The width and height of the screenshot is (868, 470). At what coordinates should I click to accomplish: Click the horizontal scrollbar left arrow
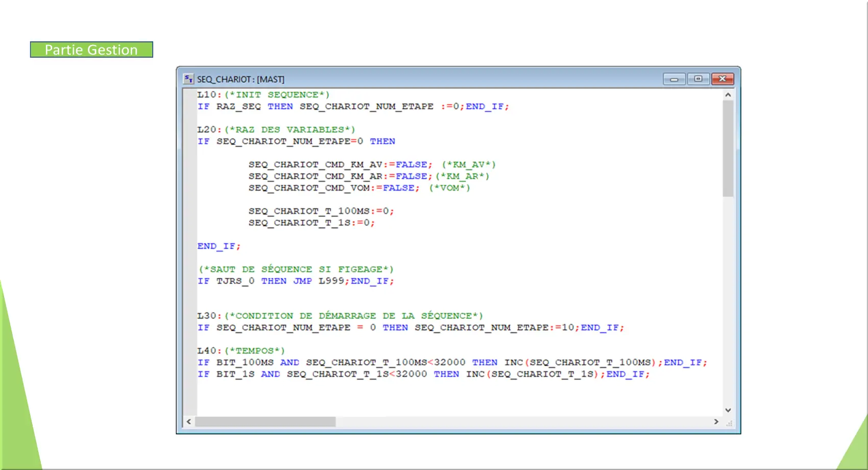(189, 421)
